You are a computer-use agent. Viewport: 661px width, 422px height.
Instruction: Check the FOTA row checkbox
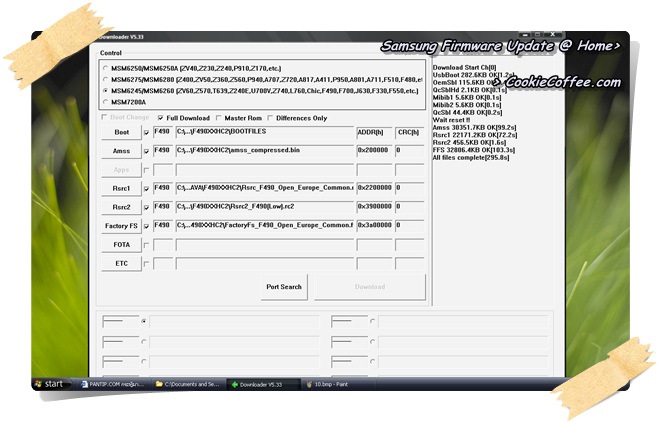146,245
